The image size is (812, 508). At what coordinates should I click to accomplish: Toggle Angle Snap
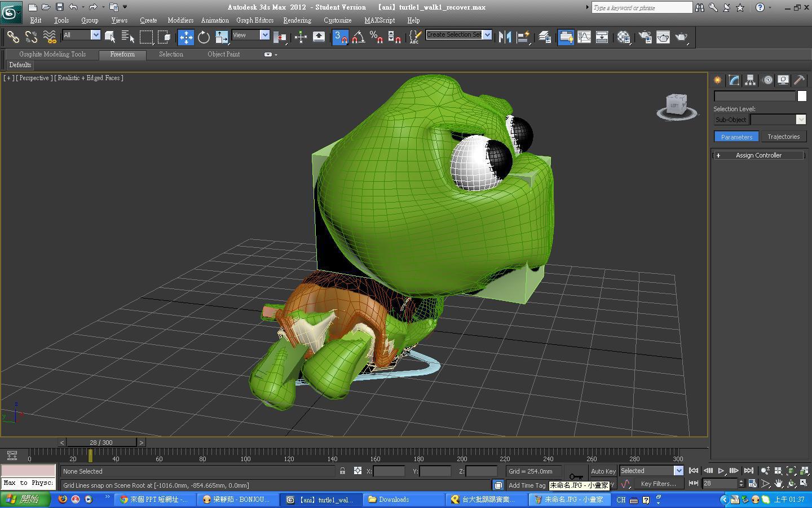tap(358, 37)
